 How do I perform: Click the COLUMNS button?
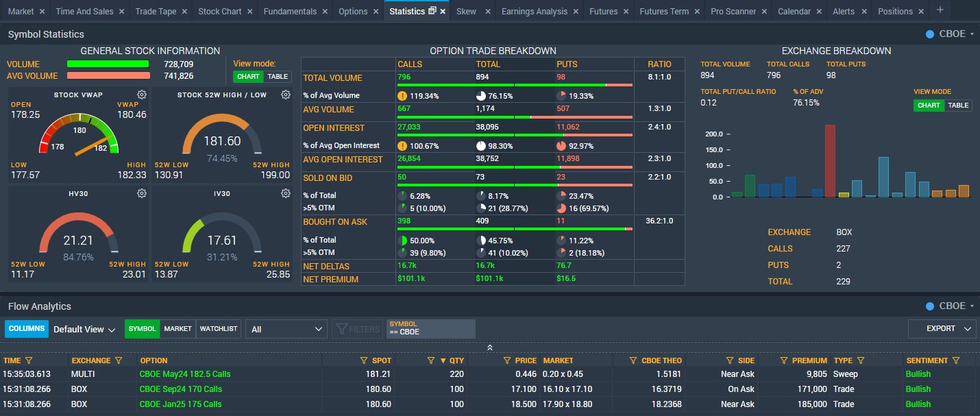click(27, 329)
